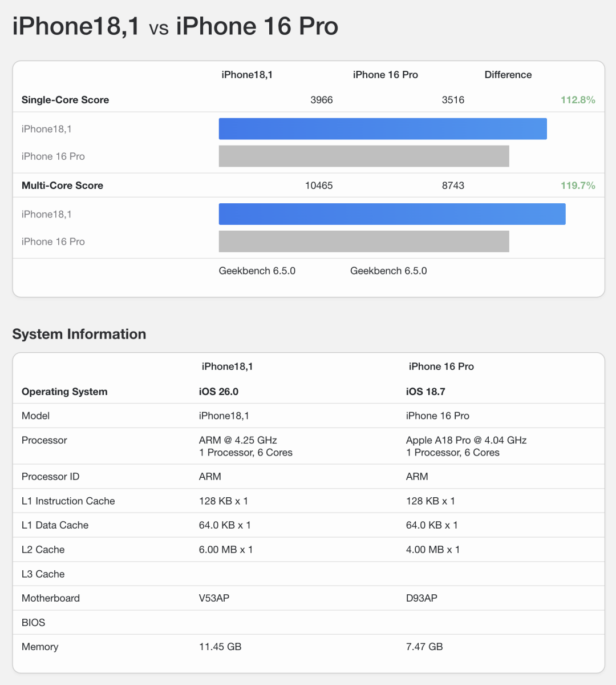The width and height of the screenshot is (616, 685).
Task: Click the 'iOS 26.0' operating system value
Action: coord(218,392)
